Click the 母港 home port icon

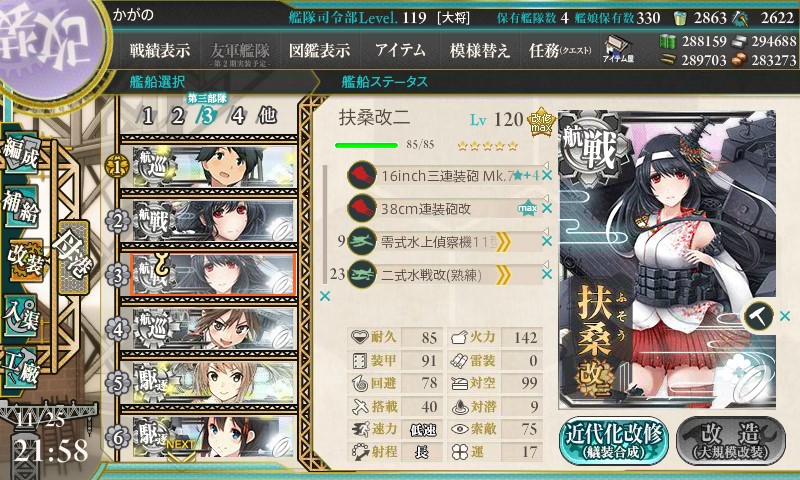click(x=73, y=257)
